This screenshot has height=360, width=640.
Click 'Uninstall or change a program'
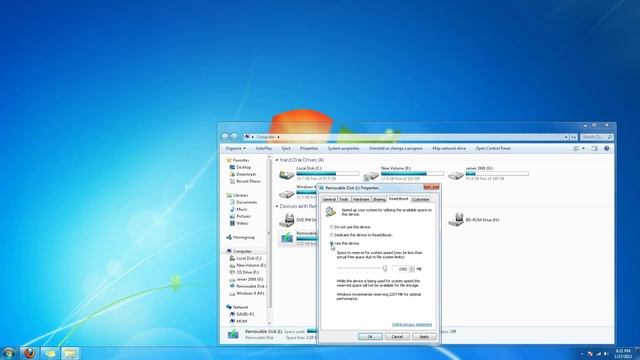coord(396,149)
